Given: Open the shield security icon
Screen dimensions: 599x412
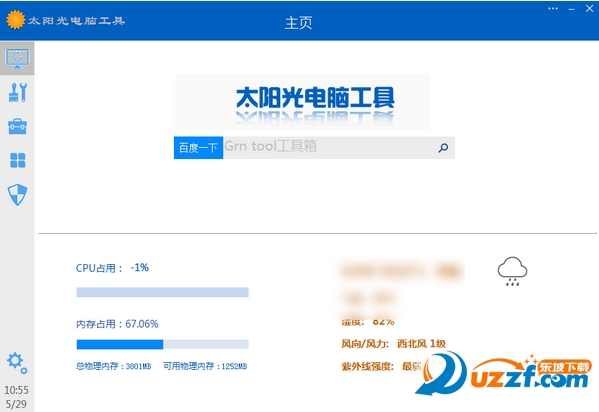Looking at the screenshot, I should 18,195.
